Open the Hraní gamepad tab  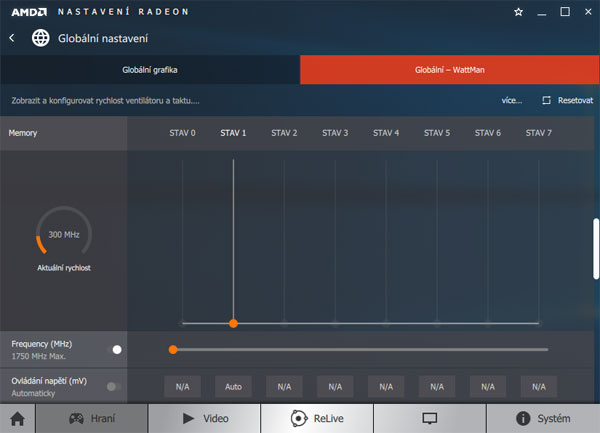pos(92,418)
